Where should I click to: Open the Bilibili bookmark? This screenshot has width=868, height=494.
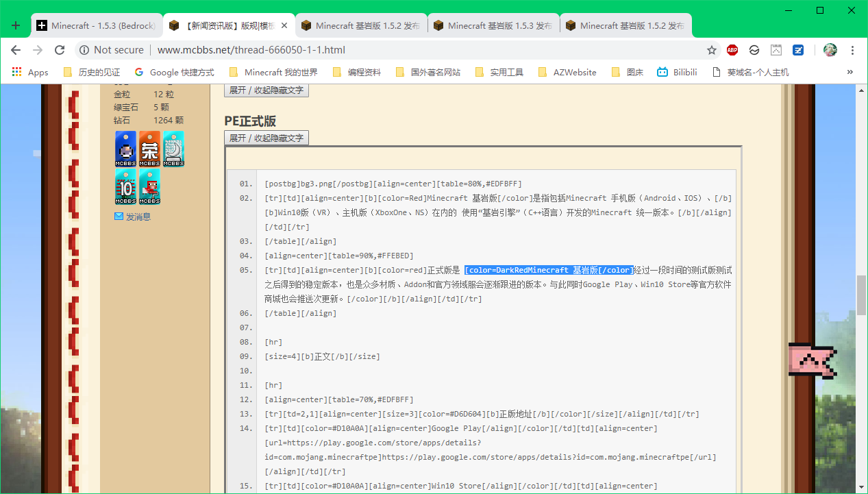(677, 72)
